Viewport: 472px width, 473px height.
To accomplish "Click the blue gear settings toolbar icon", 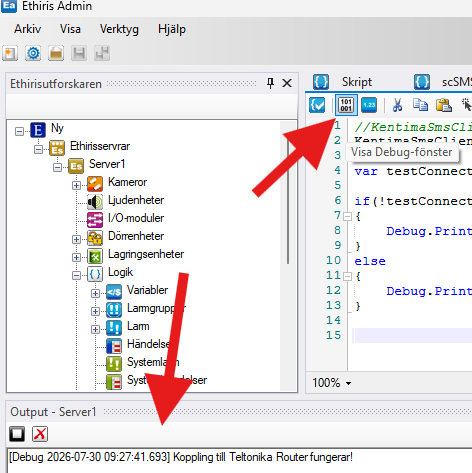I will click(33, 53).
